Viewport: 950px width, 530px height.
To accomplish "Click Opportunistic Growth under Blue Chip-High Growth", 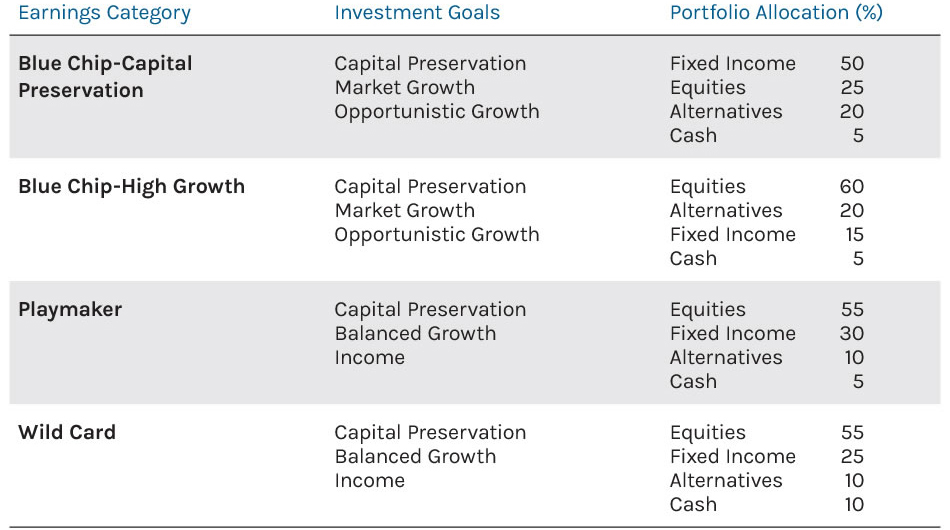I will pyautogui.click(x=437, y=234).
